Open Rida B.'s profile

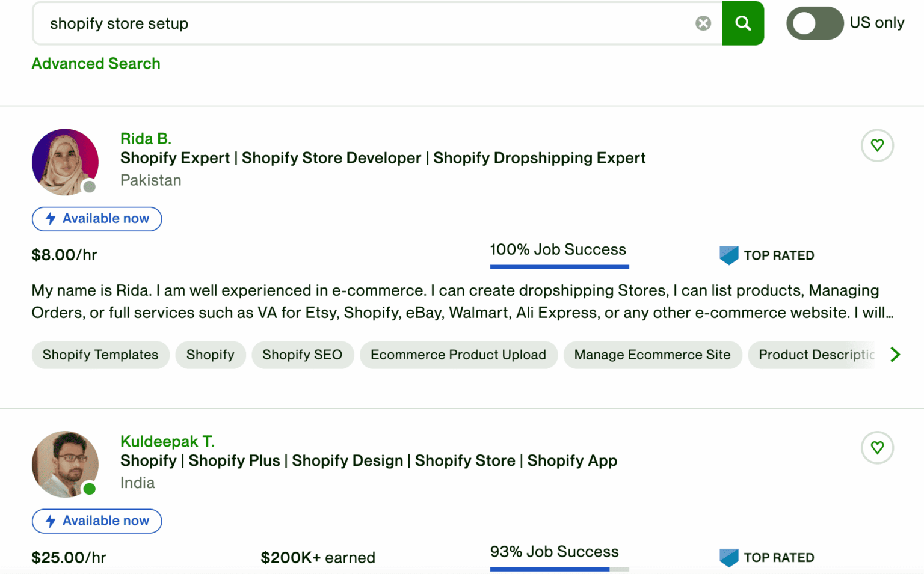point(146,138)
